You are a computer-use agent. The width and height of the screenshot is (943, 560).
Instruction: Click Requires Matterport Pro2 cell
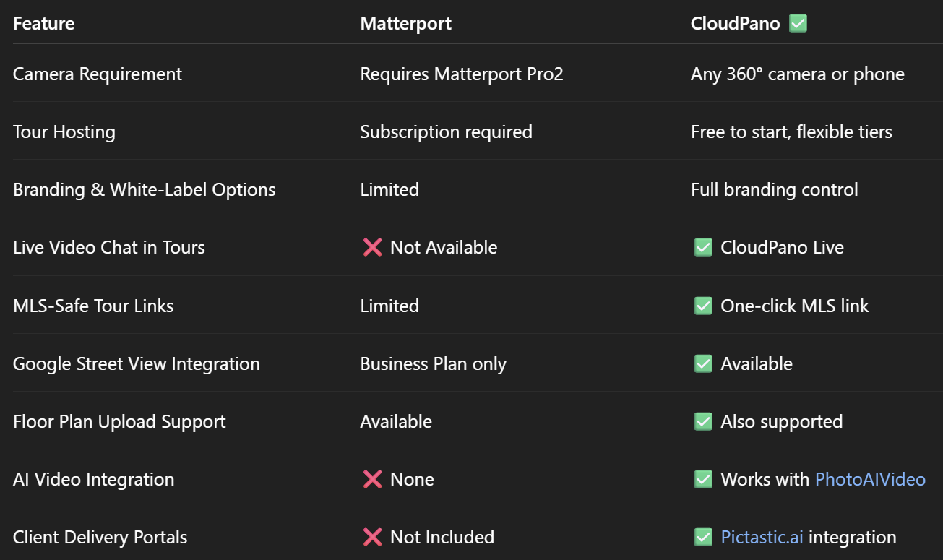pos(462,74)
